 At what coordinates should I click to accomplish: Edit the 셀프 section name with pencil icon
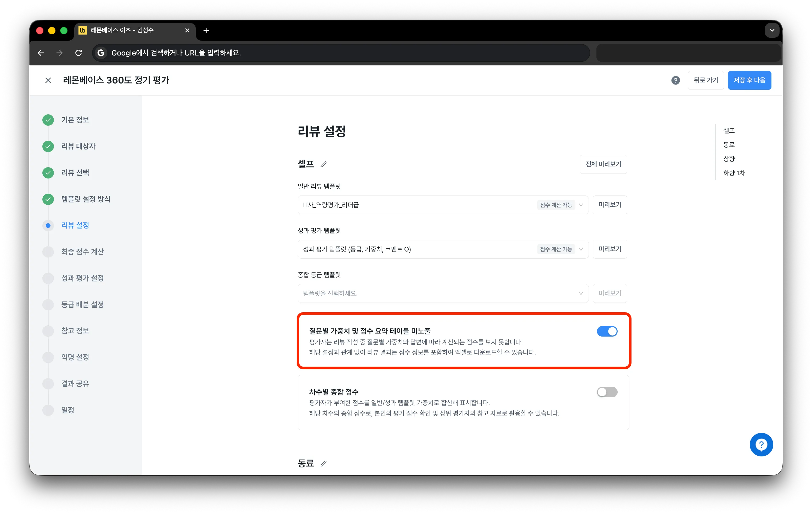[323, 164]
